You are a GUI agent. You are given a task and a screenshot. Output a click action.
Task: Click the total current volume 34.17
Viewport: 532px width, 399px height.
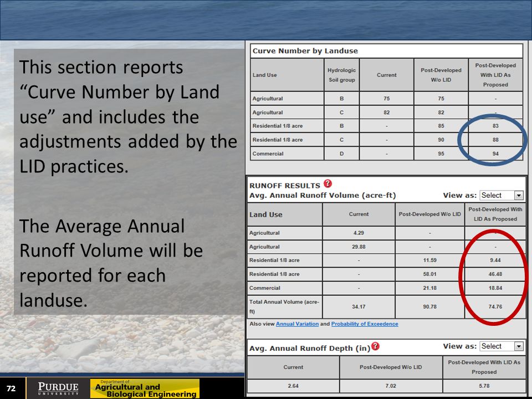pyautogui.click(x=359, y=306)
